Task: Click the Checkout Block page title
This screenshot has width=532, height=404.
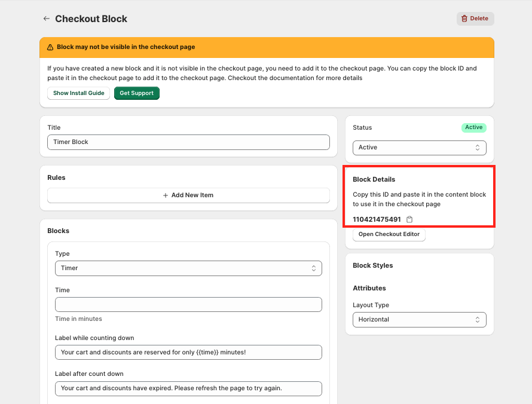Action: 91,19
